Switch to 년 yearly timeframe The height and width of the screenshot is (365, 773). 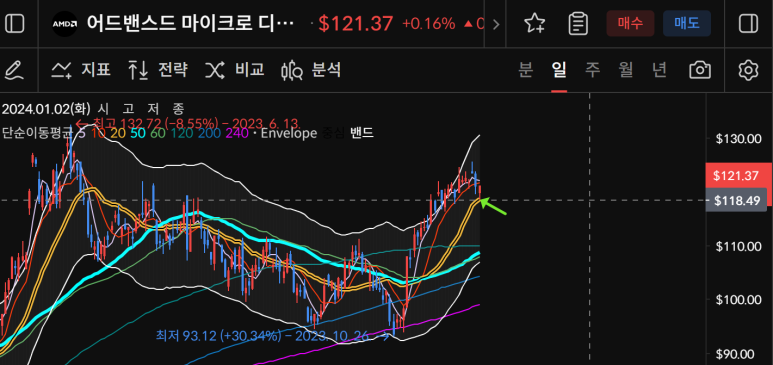pyautogui.click(x=659, y=70)
